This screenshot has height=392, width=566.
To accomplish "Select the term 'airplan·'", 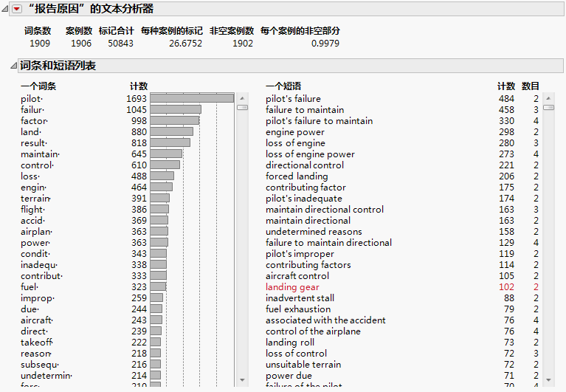I will point(36,232).
